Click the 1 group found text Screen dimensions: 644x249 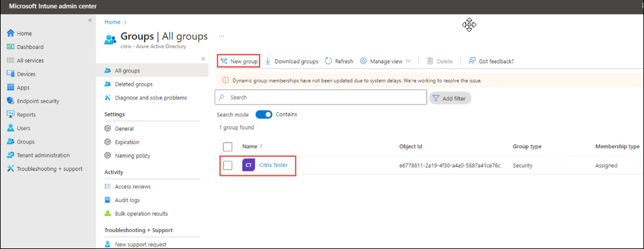236,128
